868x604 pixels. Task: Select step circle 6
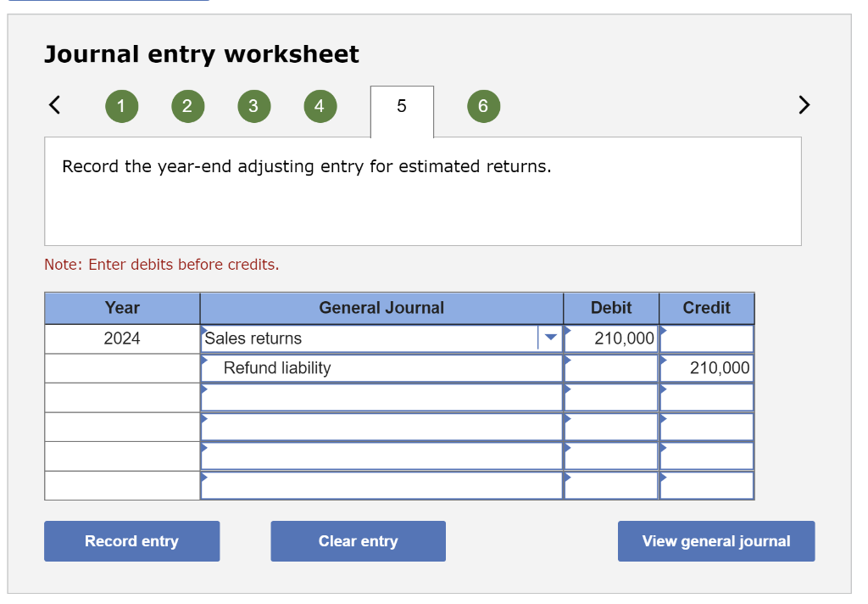483,106
